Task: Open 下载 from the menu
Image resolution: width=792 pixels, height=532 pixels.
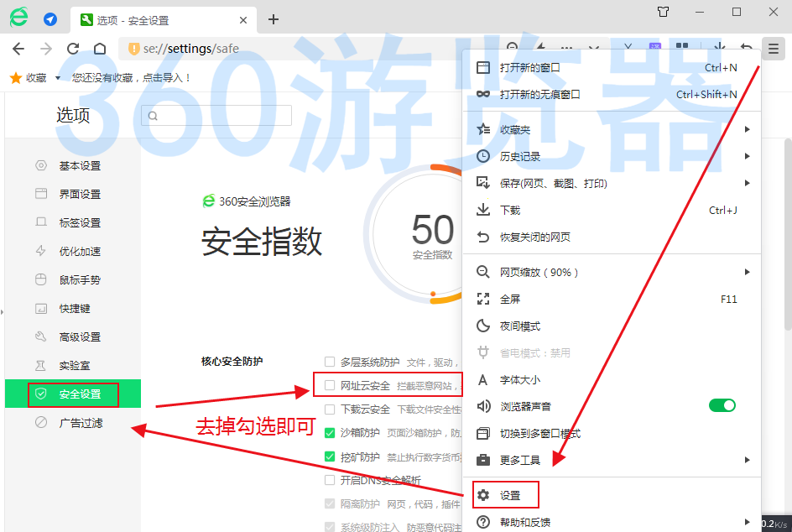Action: point(612,210)
